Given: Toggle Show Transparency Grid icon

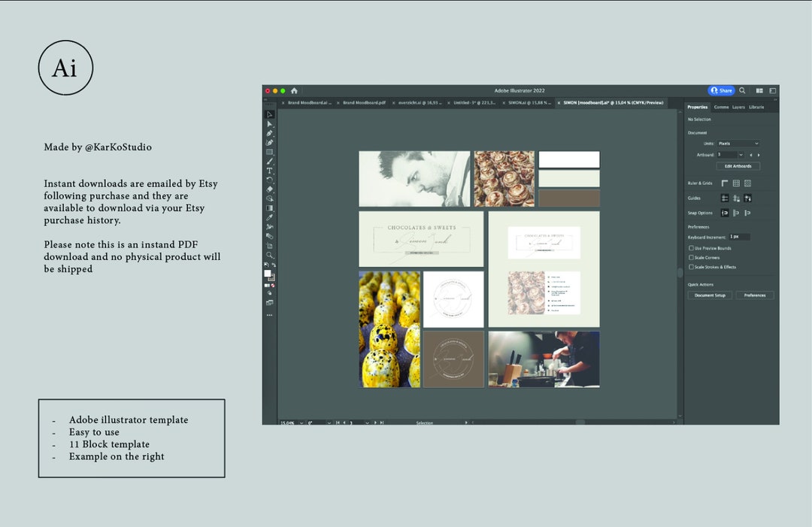Looking at the screenshot, I should pos(748,183).
